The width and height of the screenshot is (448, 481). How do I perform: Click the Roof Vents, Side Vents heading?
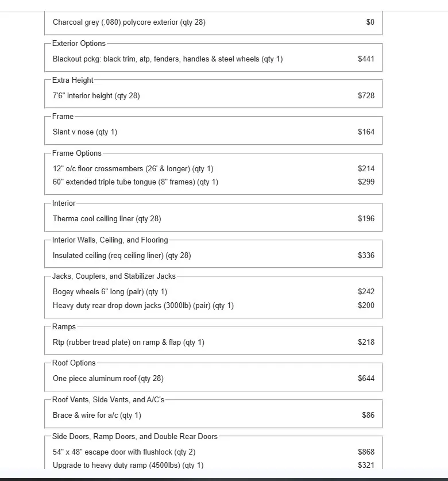[108, 400]
